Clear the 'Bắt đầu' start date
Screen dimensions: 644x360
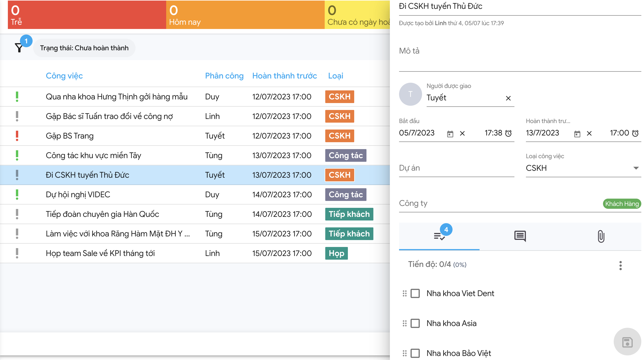pyautogui.click(x=462, y=133)
